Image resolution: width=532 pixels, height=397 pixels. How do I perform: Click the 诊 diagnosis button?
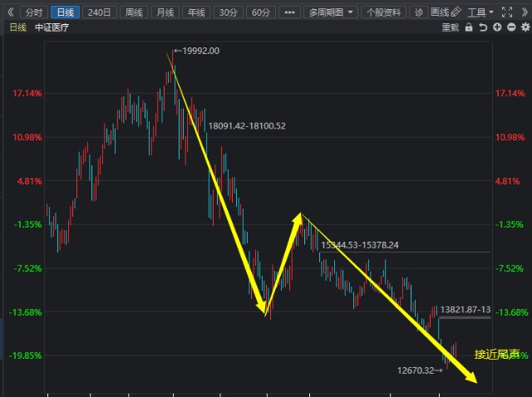click(x=418, y=12)
